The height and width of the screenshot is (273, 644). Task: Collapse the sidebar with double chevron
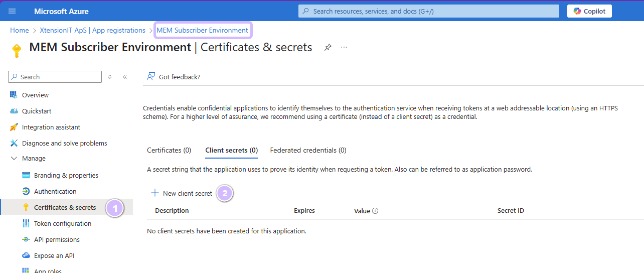pos(125,77)
